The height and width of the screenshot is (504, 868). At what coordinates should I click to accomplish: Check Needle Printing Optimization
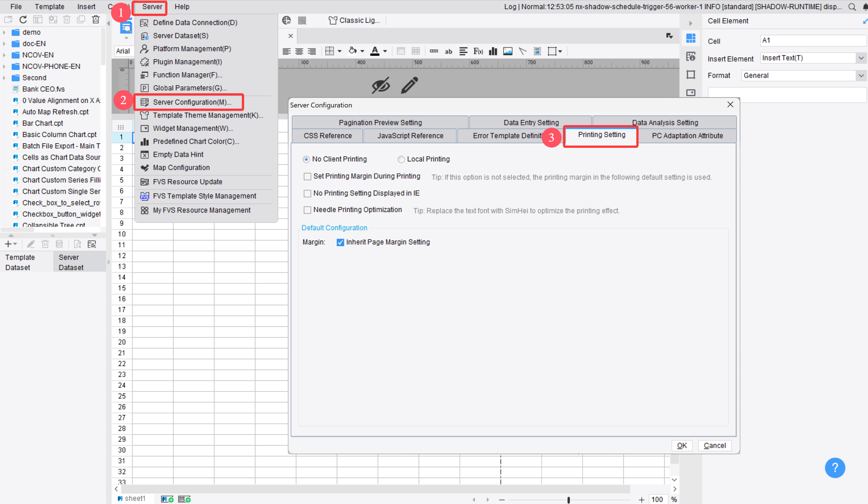307,210
